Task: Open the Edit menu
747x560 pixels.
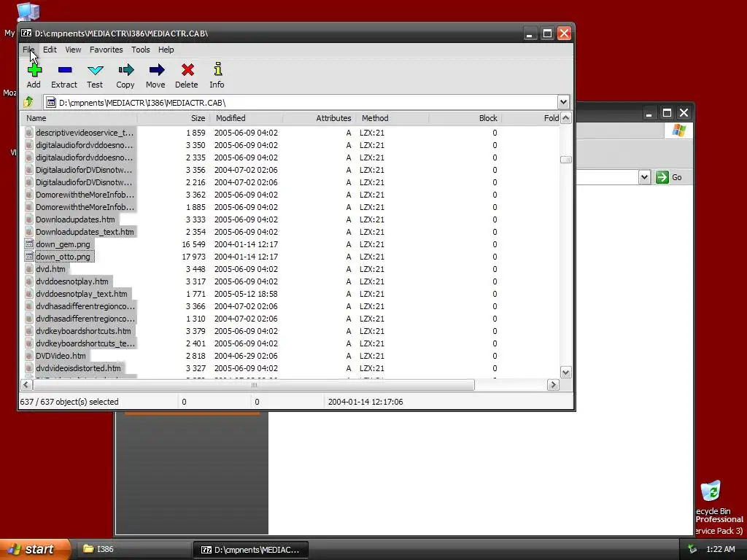Action: pyautogui.click(x=50, y=50)
